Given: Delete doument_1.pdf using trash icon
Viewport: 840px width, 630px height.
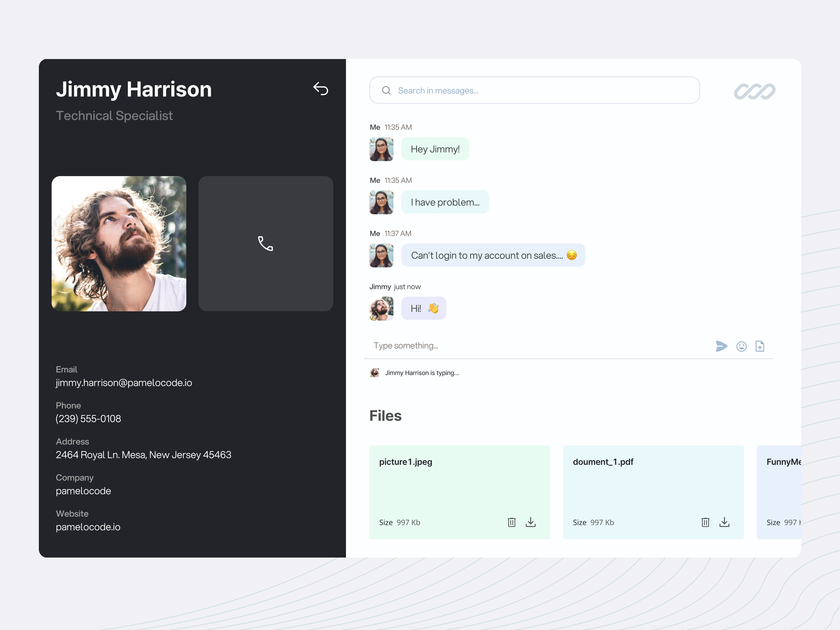Looking at the screenshot, I should [x=705, y=522].
